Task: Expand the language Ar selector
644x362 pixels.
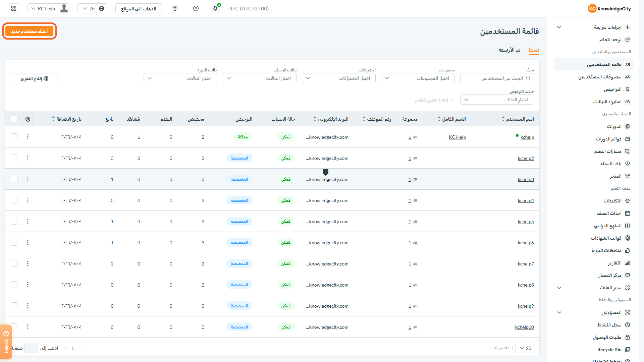Action: [92, 8]
